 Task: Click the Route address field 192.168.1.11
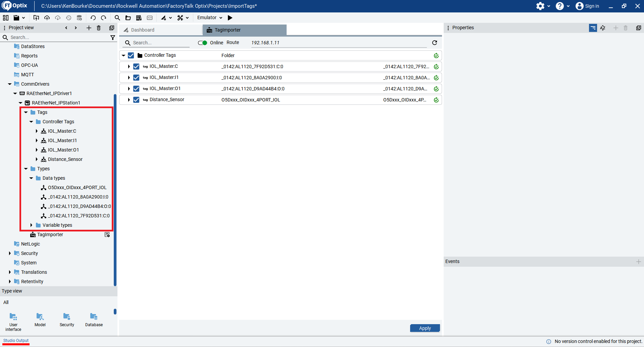[339, 43]
